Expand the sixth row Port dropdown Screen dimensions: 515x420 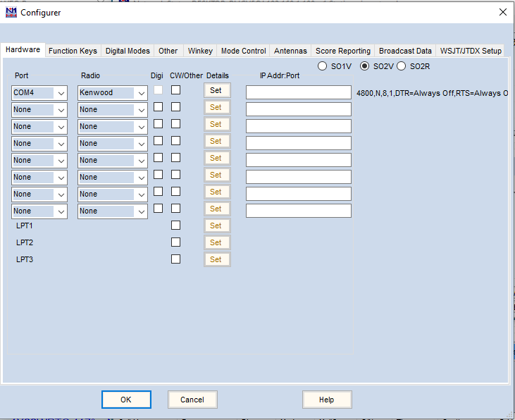tap(61, 178)
